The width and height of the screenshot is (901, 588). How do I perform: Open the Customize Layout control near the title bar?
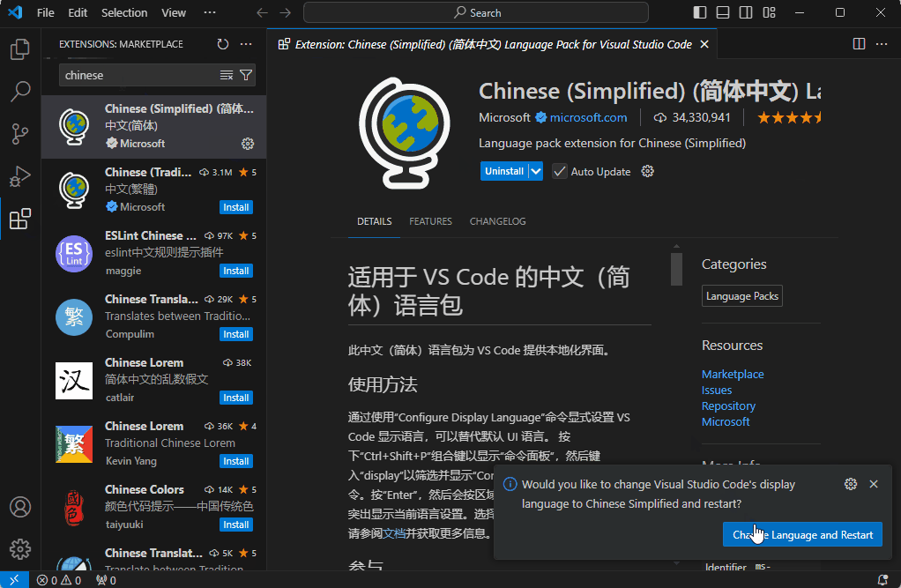pyautogui.click(x=769, y=12)
